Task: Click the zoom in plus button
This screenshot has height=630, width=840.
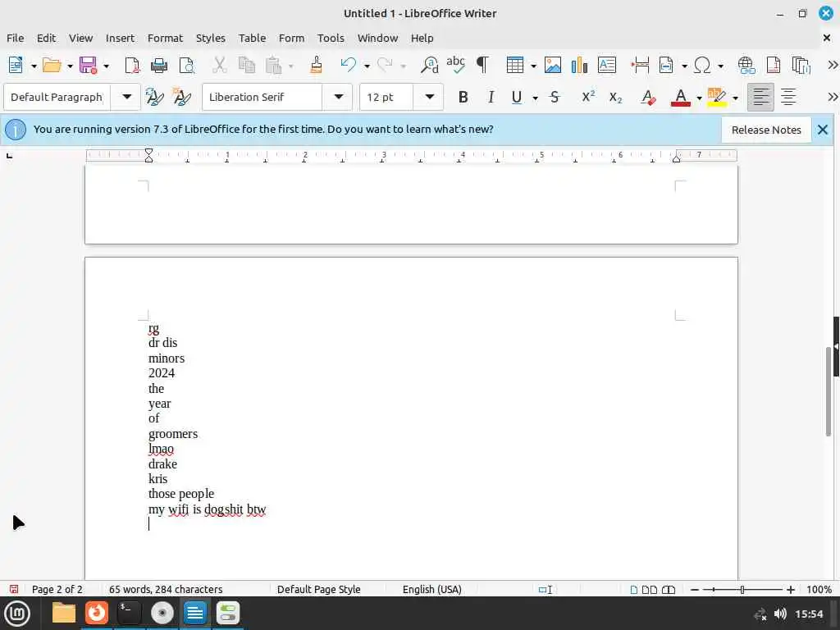Action: point(791,589)
